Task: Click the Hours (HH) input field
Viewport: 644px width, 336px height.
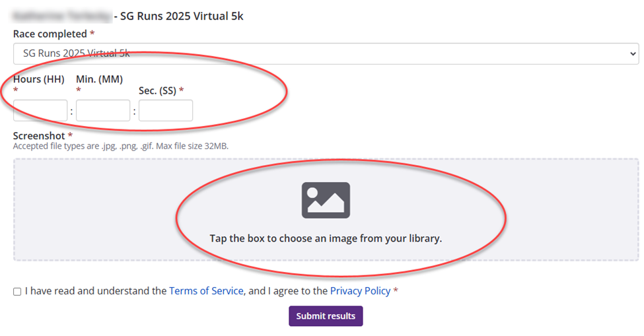Action: click(40, 110)
